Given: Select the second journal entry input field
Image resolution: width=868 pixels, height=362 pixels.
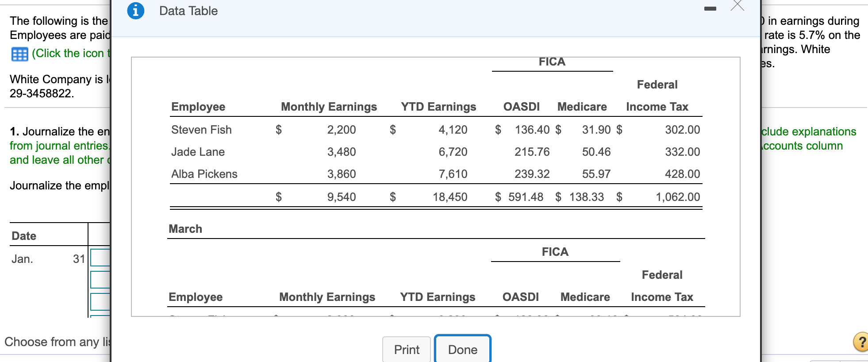Looking at the screenshot, I should coord(100,280).
